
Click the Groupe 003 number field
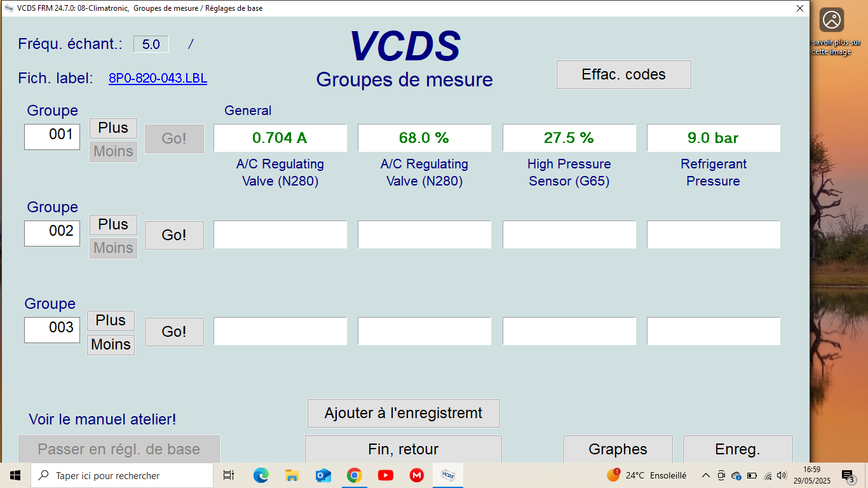(52, 329)
